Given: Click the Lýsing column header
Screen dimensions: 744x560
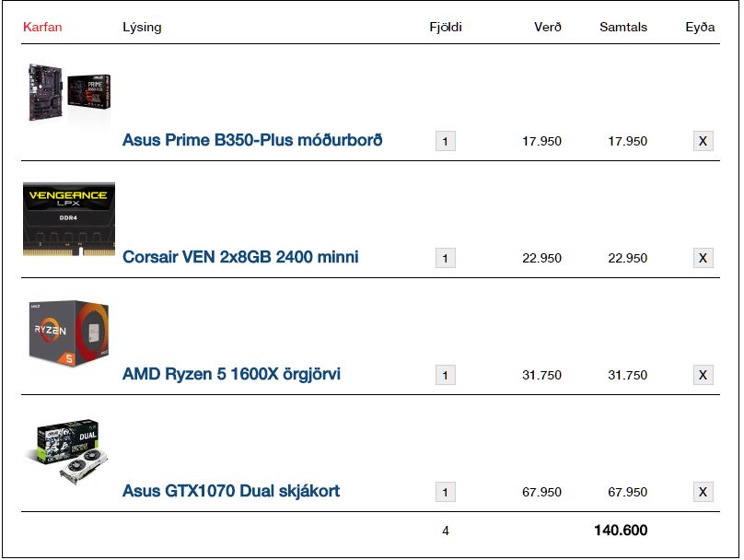Looking at the screenshot, I should click(142, 27).
